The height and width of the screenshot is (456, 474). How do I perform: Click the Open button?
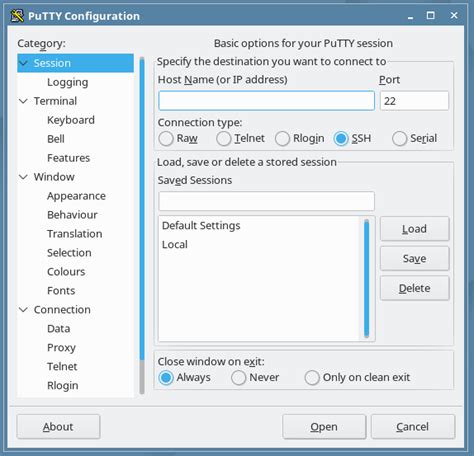tap(324, 427)
